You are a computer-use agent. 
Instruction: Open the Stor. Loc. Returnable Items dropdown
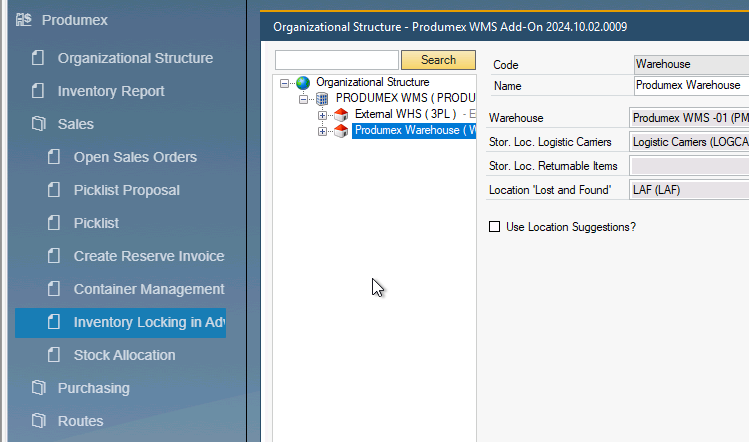[689, 166]
